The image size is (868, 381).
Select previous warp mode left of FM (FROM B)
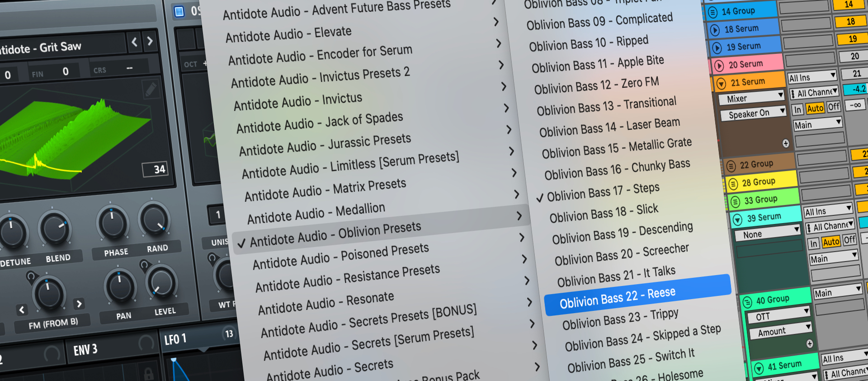coord(22,310)
